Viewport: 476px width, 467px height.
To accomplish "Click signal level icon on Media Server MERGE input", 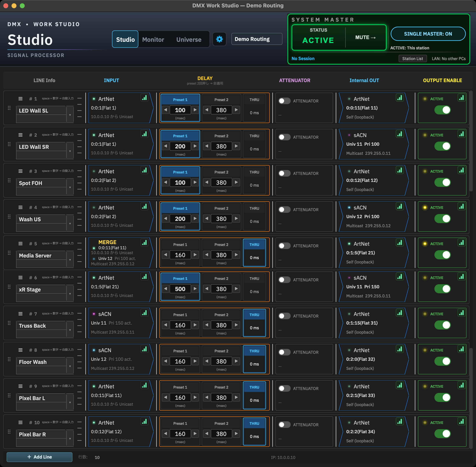I will pyautogui.click(x=145, y=243).
